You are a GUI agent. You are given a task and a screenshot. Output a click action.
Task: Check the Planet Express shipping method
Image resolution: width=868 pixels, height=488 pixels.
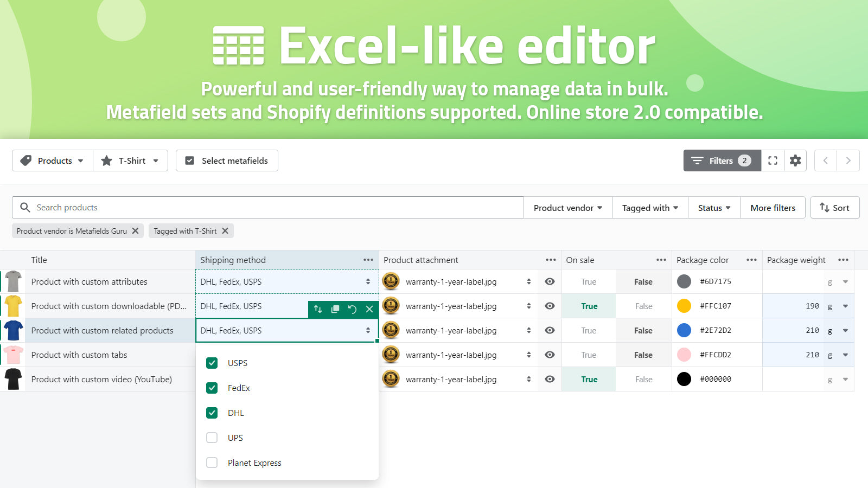pyautogui.click(x=212, y=463)
